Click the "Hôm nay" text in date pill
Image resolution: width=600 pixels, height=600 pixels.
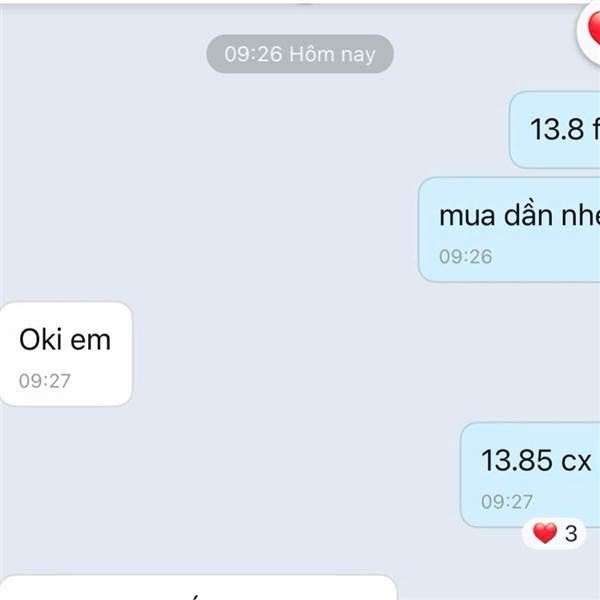tap(332, 54)
